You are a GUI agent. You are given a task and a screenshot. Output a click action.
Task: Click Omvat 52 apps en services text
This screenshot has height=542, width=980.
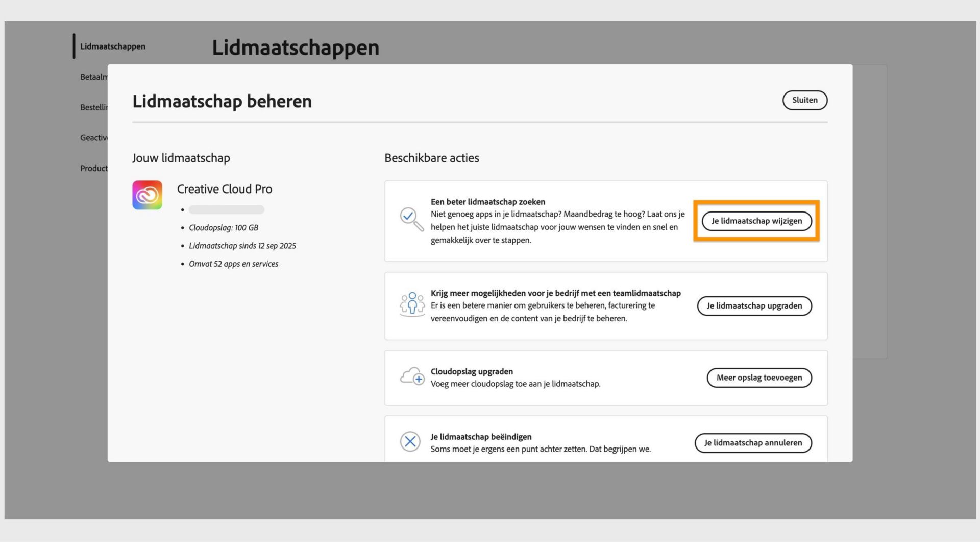[x=234, y=264]
